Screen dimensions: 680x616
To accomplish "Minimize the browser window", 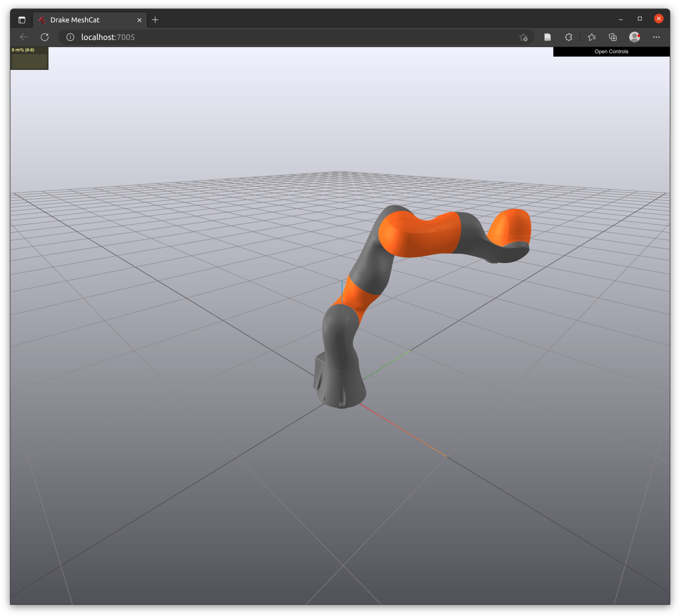I will (x=621, y=19).
